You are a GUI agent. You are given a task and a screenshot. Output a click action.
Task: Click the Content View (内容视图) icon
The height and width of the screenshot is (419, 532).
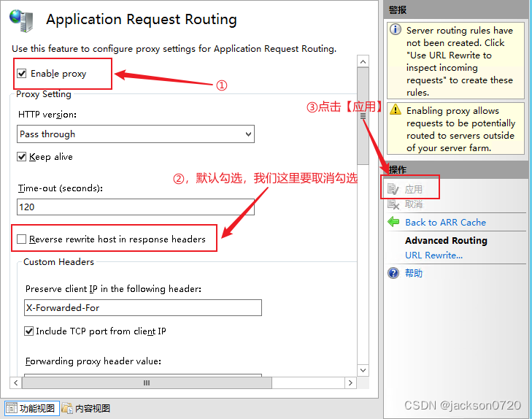coord(67,408)
